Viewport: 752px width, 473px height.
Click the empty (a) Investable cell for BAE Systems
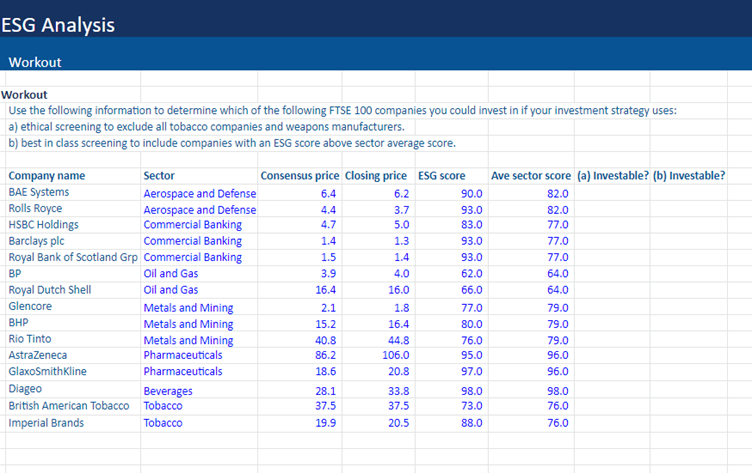click(612, 193)
